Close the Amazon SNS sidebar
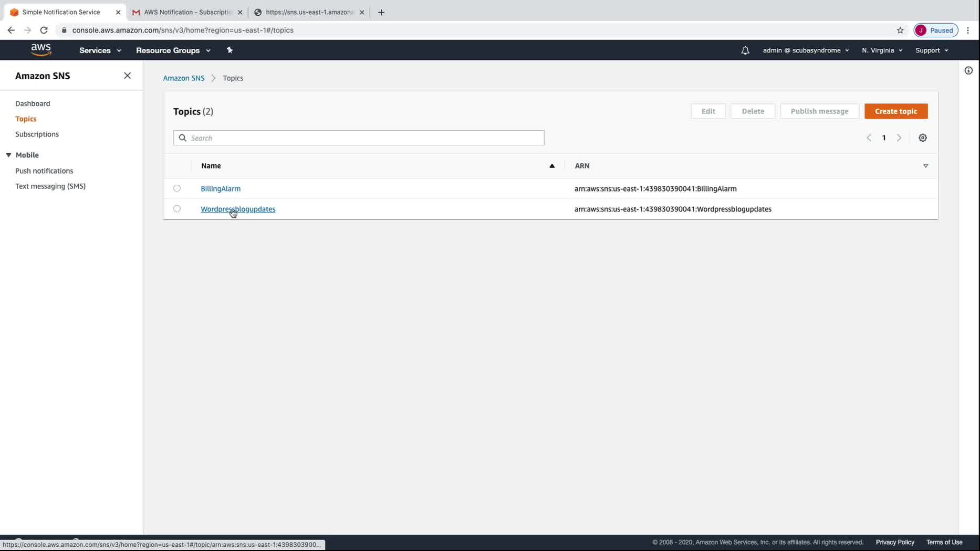980x551 pixels. point(127,76)
